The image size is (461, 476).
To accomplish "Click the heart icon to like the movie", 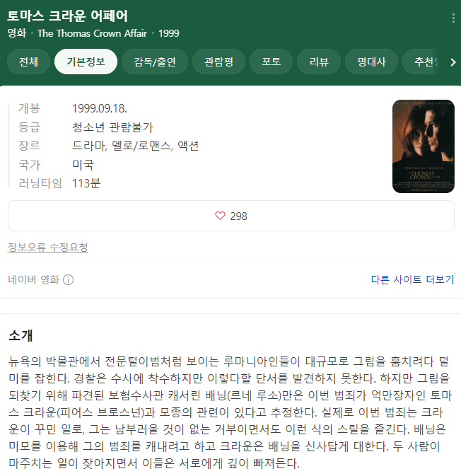I will 220,216.
